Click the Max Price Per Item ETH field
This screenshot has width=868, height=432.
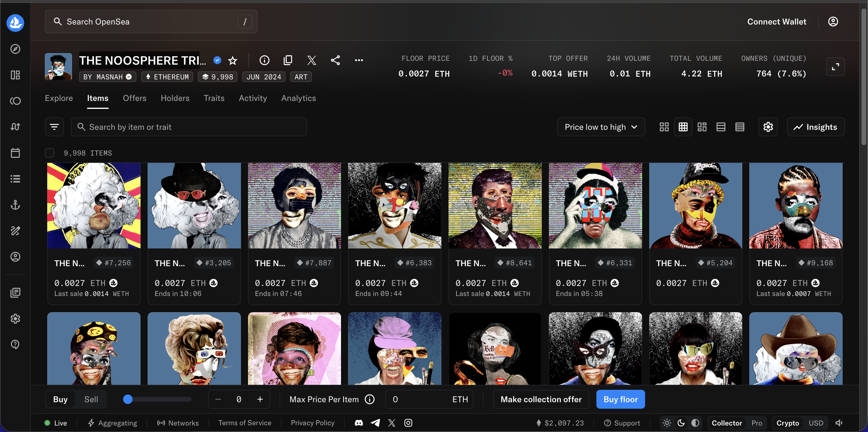[429, 399]
